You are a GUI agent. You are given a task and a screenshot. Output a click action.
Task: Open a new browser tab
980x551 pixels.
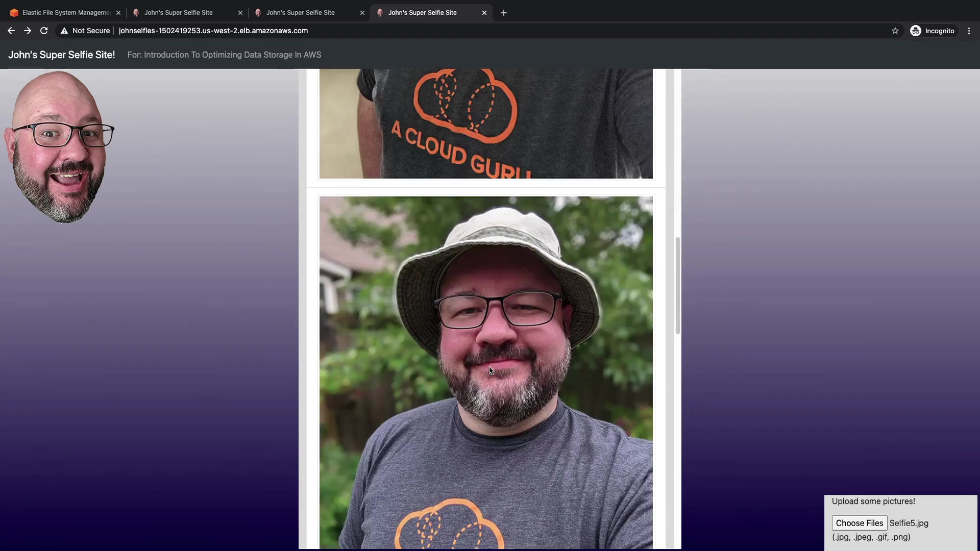504,13
